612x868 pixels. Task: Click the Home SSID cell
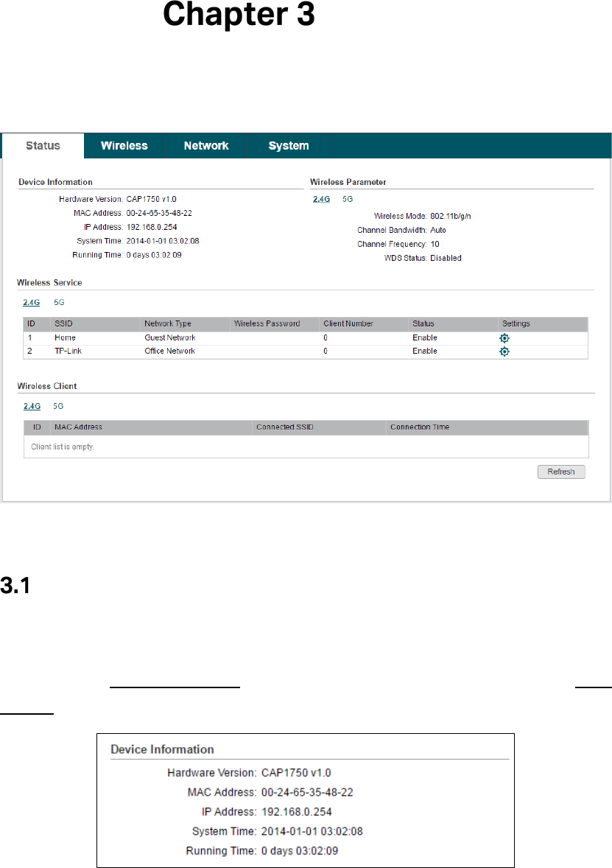65,337
